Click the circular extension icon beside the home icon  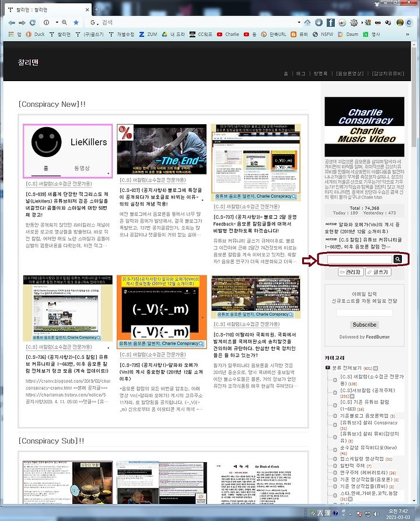[x=318, y=23]
